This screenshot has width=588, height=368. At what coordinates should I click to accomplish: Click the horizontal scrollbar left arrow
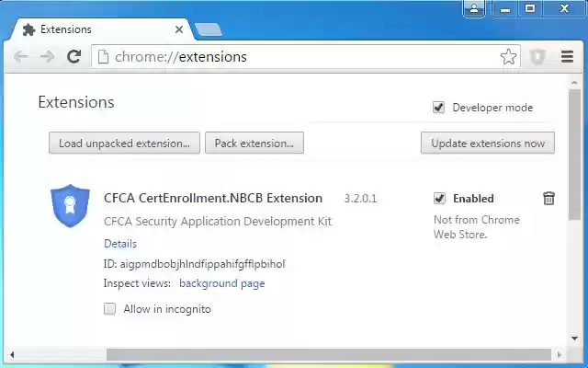(12, 354)
